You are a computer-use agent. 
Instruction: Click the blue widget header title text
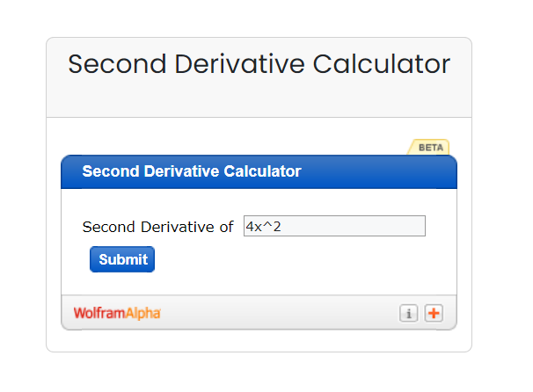[192, 171]
